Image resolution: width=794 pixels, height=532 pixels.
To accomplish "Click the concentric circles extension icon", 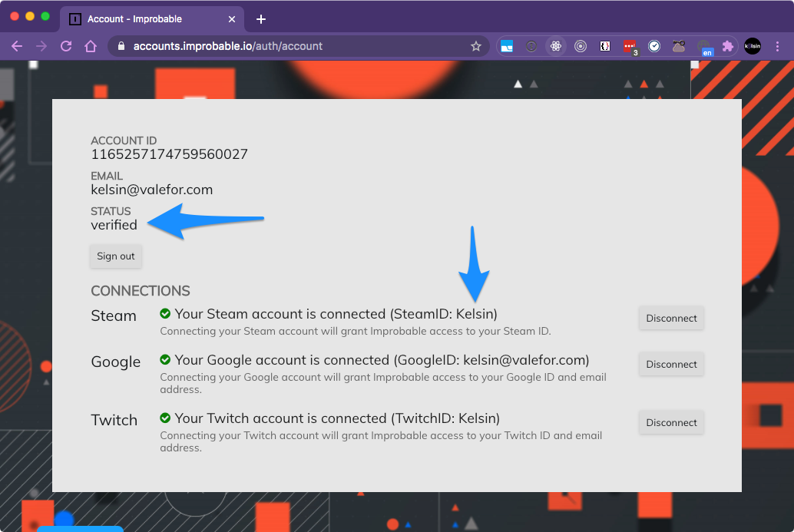I will (581, 46).
